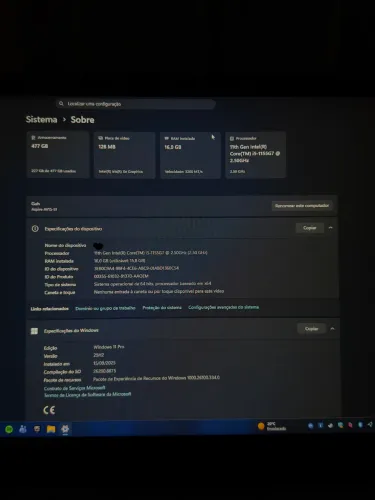This screenshot has width=375, height=500.
Task: Copy the device specifications with Copiar
Action: 310,228
